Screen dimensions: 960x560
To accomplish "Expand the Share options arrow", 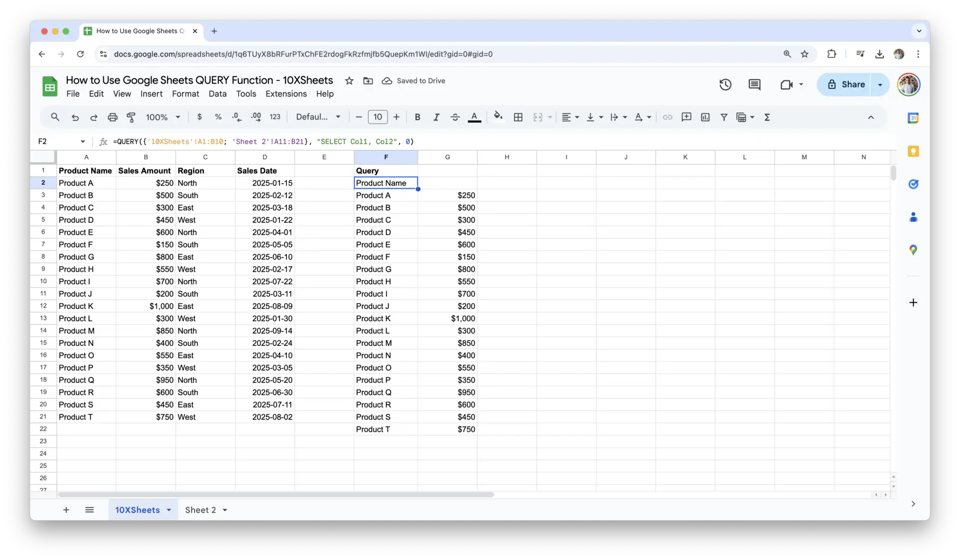I will point(880,85).
